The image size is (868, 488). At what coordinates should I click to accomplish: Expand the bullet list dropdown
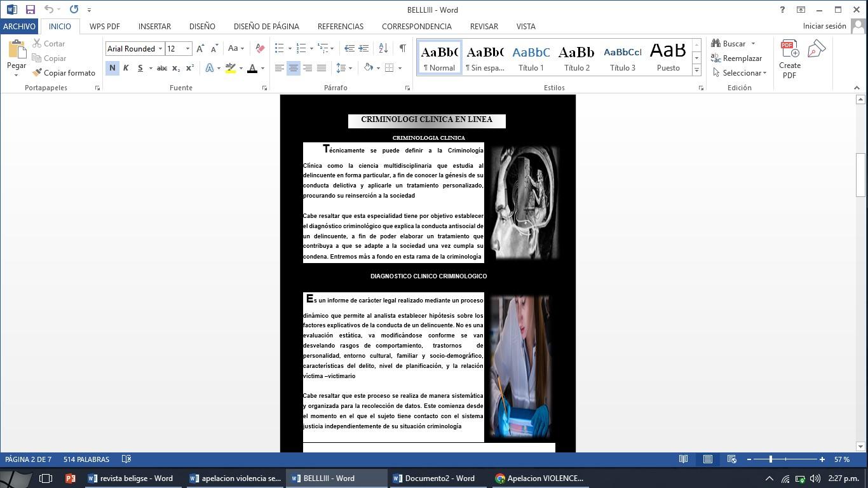click(290, 49)
